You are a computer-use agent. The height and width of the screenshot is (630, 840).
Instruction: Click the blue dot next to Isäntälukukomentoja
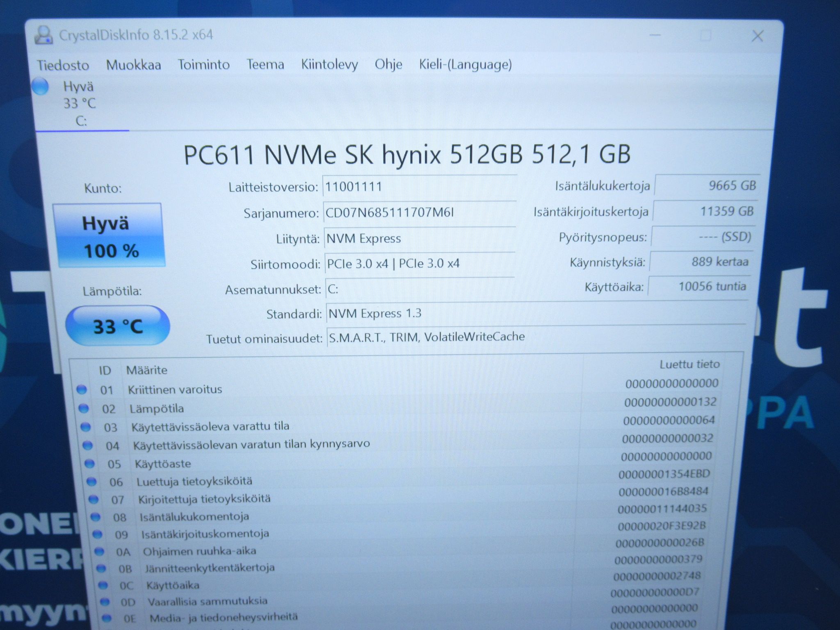[x=95, y=517]
